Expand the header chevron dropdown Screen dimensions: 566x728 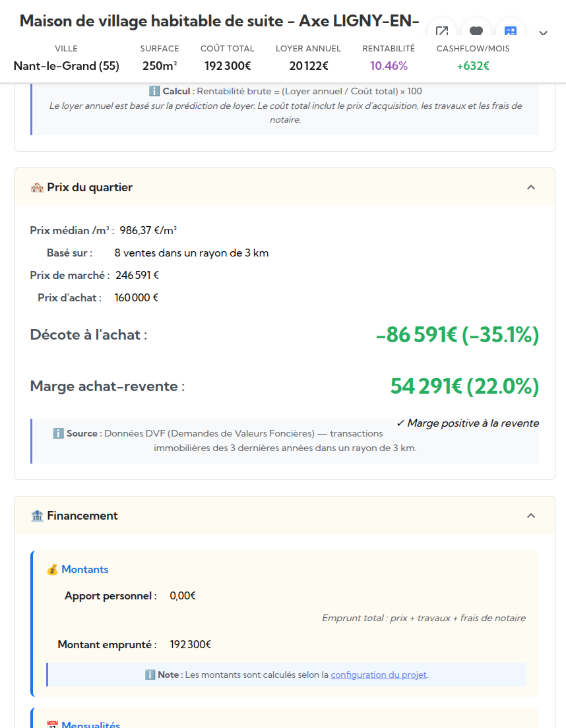click(x=544, y=33)
